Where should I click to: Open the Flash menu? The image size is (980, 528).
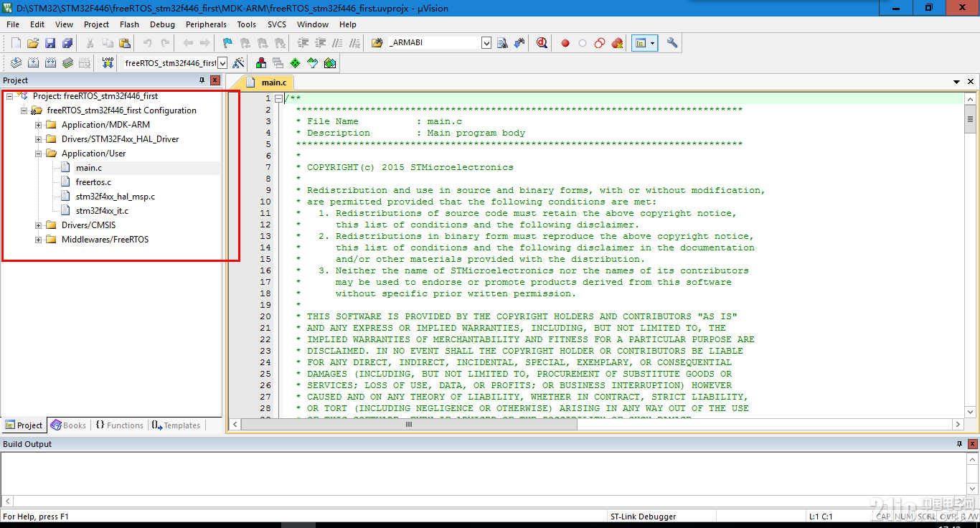pos(130,24)
